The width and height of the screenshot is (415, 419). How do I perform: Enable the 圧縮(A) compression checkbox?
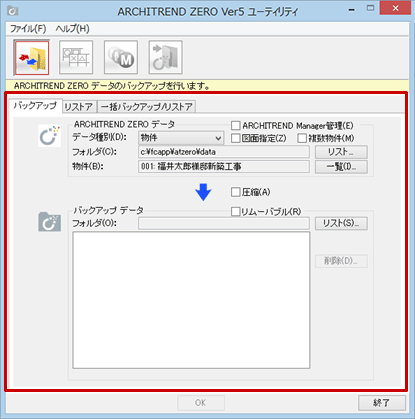coord(236,192)
